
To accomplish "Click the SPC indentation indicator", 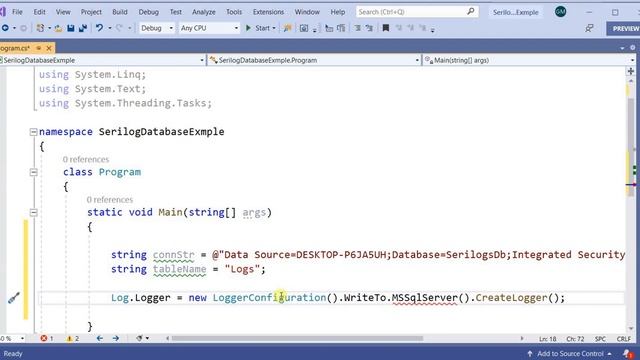I will [x=600, y=339].
